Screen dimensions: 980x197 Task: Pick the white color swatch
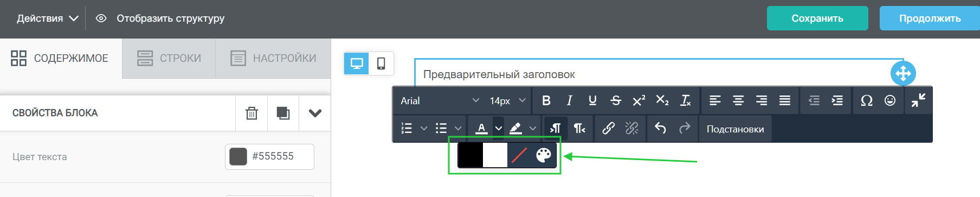pyautogui.click(x=495, y=155)
